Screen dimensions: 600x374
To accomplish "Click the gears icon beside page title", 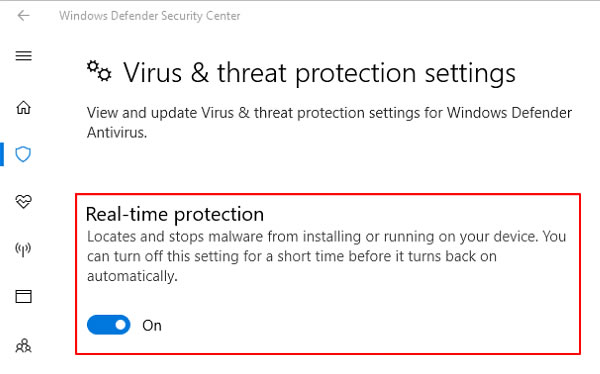I will 99,71.
